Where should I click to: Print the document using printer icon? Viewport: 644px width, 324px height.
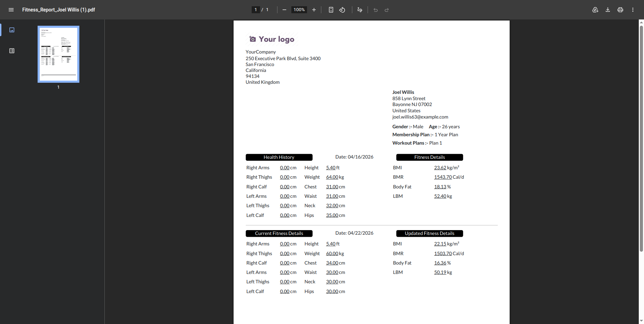(x=620, y=10)
